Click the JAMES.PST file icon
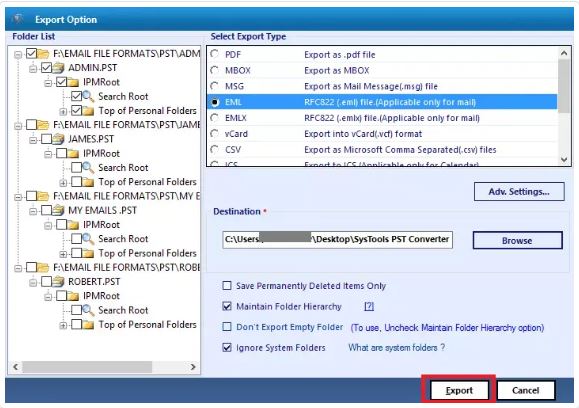The height and width of the screenshot is (408, 579). point(58,139)
